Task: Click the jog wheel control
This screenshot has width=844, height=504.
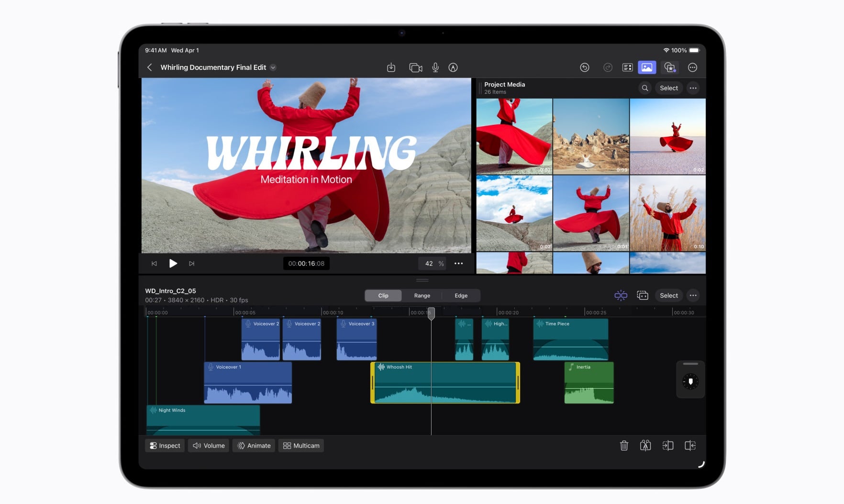Action: click(690, 381)
